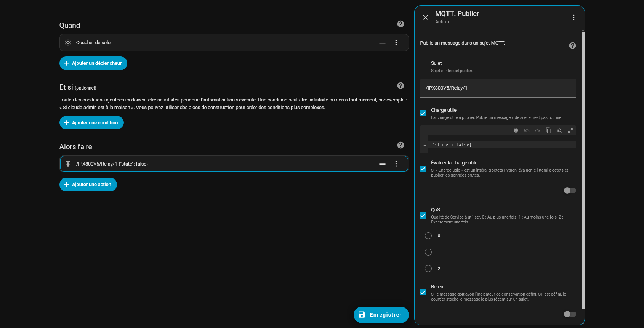Toggle the Évaluer la charge utile switch
This screenshot has height=328, width=644.
click(x=570, y=190)
